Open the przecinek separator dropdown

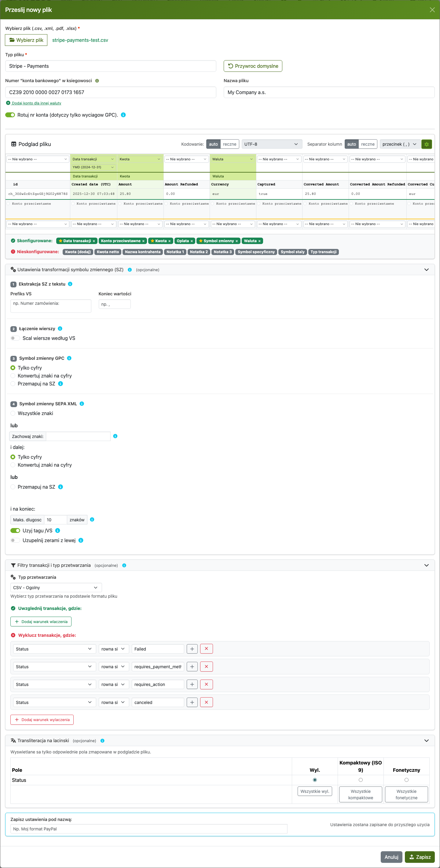[x=400, y=144]
